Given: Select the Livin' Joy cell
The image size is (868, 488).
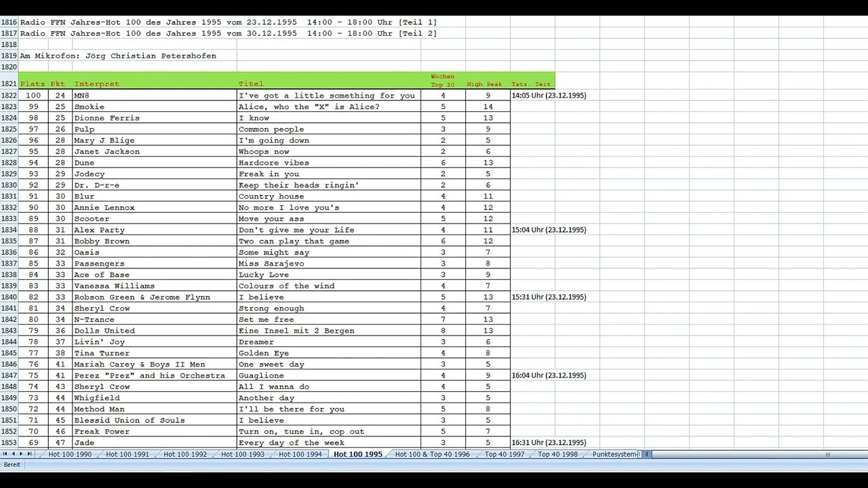Looking at the screenshot, I should (155, 342).
